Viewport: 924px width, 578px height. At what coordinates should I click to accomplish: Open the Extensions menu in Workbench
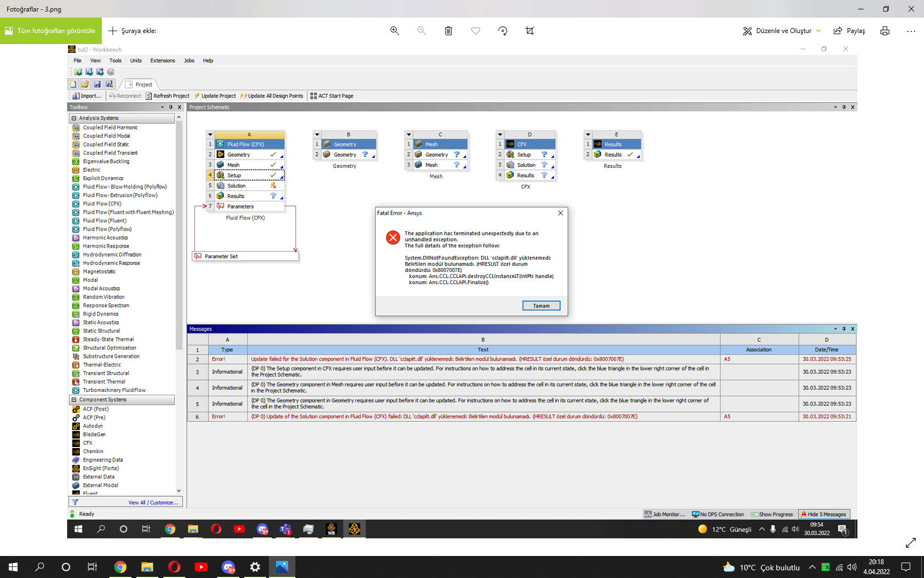pyautogui.click(x=162, y=61)
